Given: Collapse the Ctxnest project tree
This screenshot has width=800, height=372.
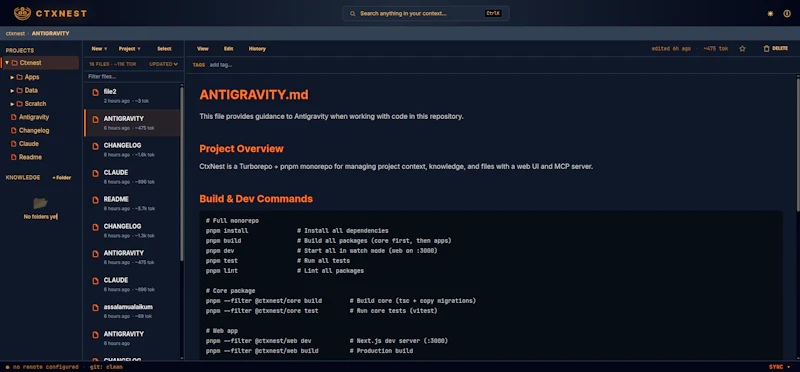Looking at the screenshot, I should click(7, 63).
